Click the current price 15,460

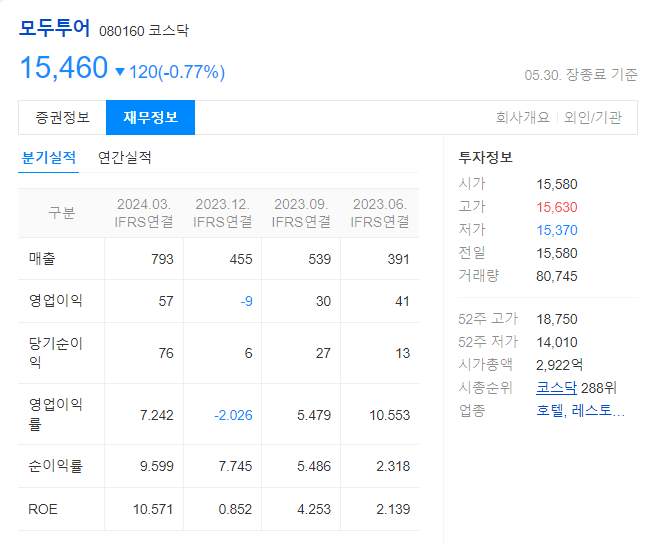(64, 67)
